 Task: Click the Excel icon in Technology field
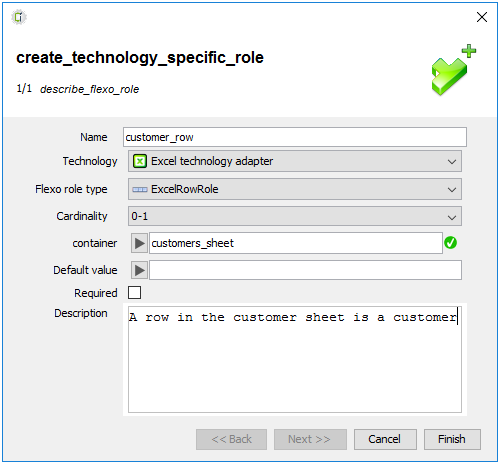pyautogui.click(x=140, y=161)
